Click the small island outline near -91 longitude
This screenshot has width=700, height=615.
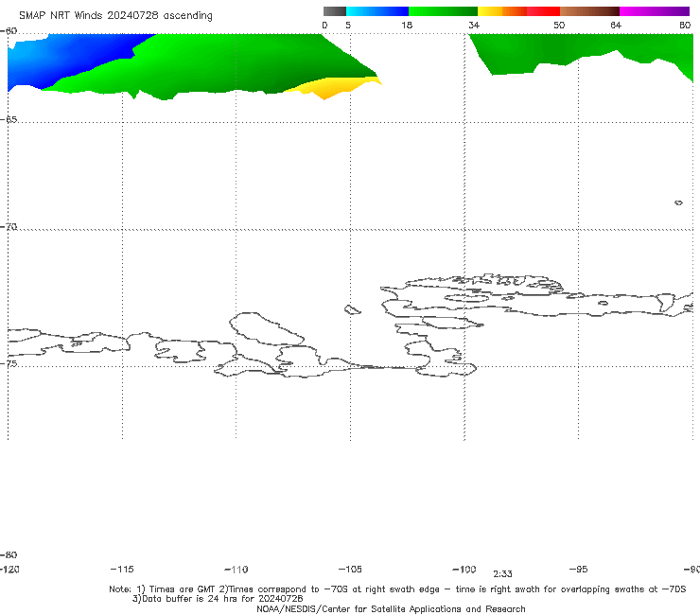pyautogui.click(x=678, y=202)
